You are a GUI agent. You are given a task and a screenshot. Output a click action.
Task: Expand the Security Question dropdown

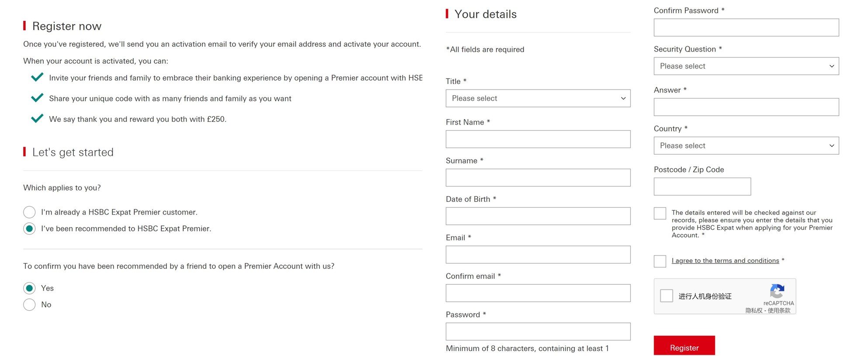point(746,66)
